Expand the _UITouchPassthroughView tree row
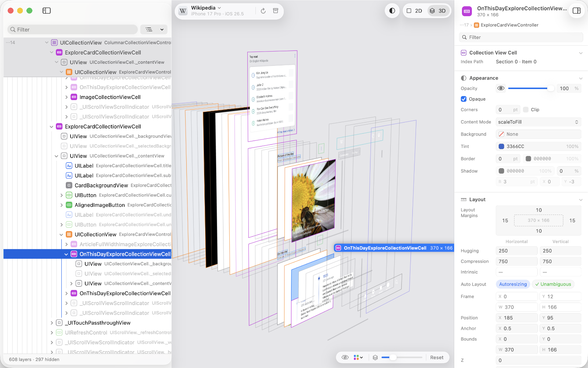 [x=52, y=323]
